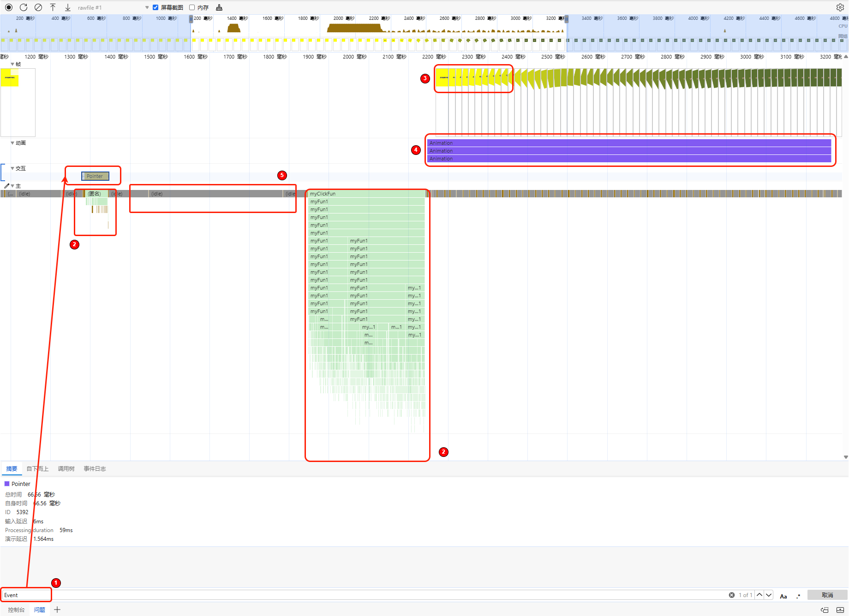Click the brown CPU activity block in overview
This screenshot has height=616, width=849.
354,28
